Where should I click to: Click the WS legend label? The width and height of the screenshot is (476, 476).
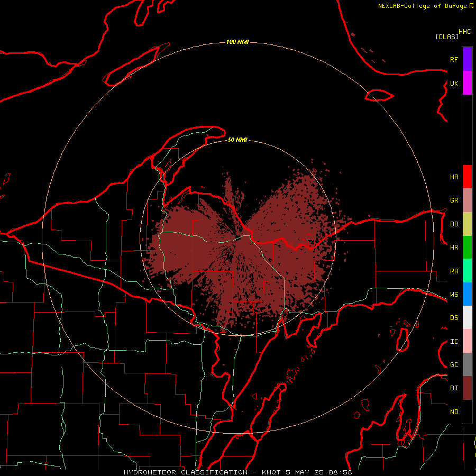click(x=454, y=295)
